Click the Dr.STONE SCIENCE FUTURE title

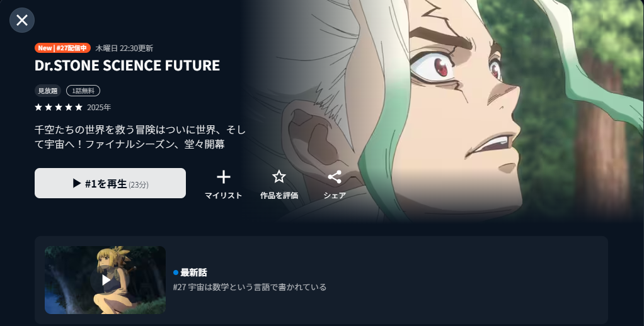127,65
